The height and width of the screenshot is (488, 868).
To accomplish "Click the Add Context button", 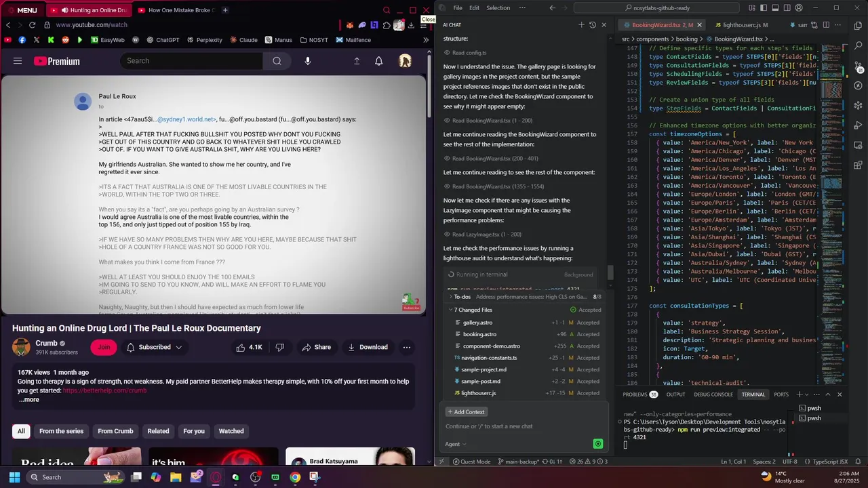I will click(466, 412).
